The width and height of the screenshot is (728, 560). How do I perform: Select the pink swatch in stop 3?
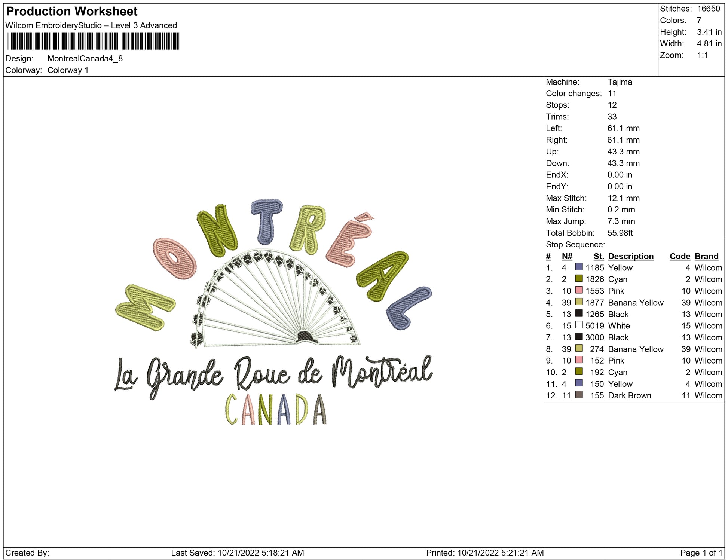(x=579, y=290)
